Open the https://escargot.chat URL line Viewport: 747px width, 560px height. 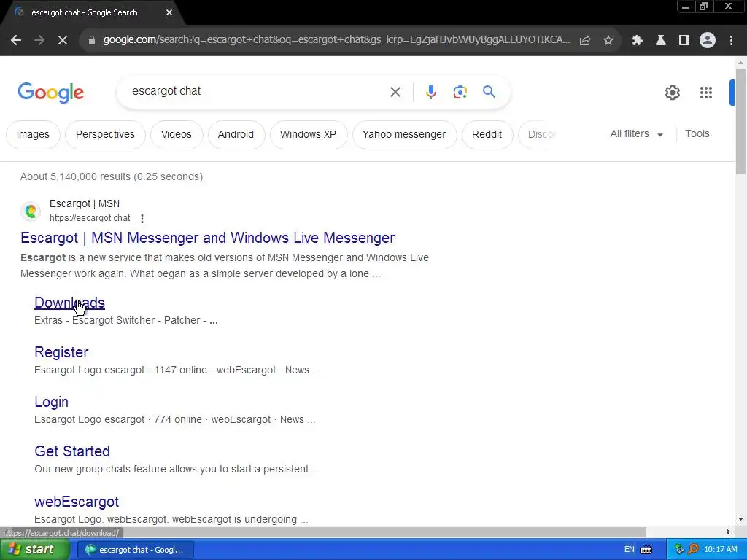pos(90,218)
